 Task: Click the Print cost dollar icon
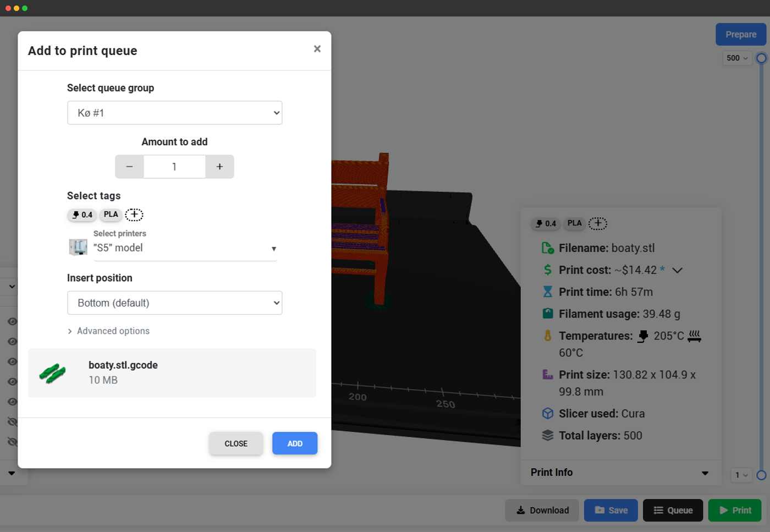pyautogui.click(x=548, y=270)
